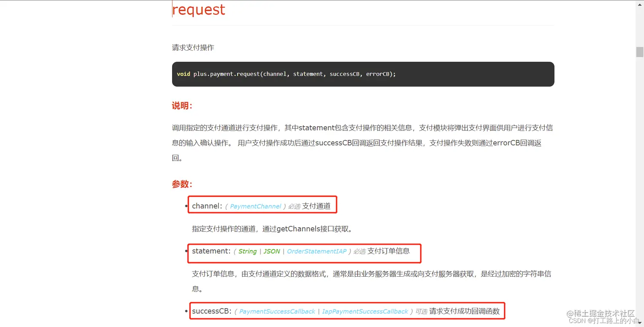Click the '参数:' section heading
The height and width of the screenshot is (327, 644).
click(x=182, y=185)
